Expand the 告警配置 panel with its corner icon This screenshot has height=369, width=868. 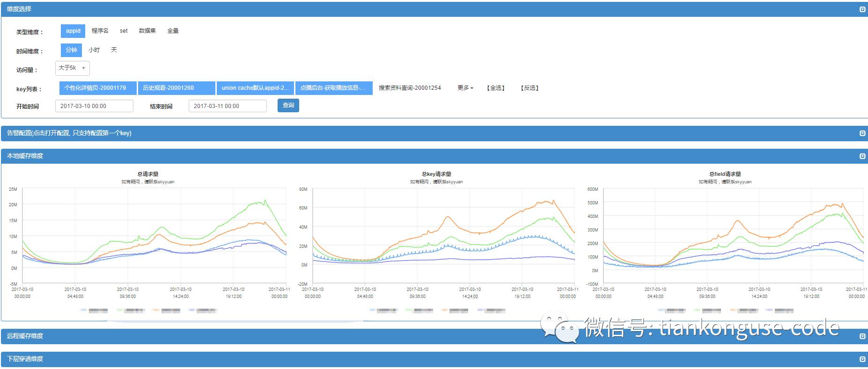click(x=862, y=133)
